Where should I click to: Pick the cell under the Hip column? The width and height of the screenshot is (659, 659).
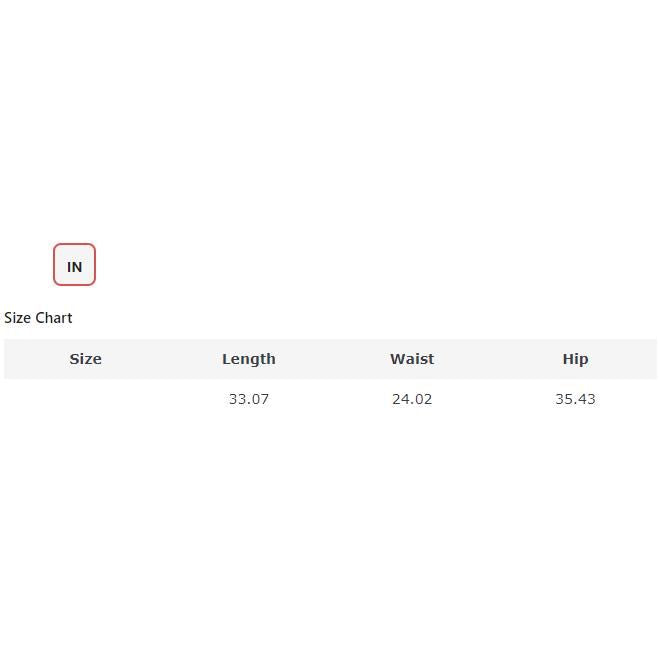pyautogui.click(x=575, y=399)
